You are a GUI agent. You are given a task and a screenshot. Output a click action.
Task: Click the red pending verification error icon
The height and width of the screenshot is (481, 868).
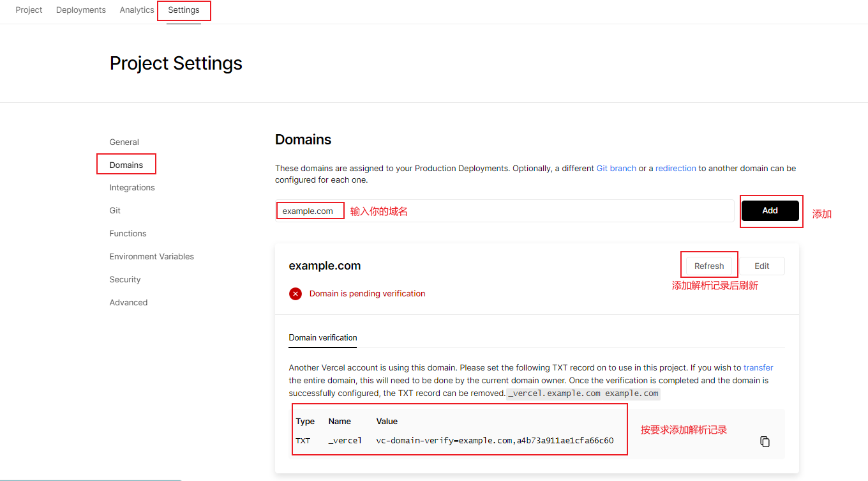[296, 294]
